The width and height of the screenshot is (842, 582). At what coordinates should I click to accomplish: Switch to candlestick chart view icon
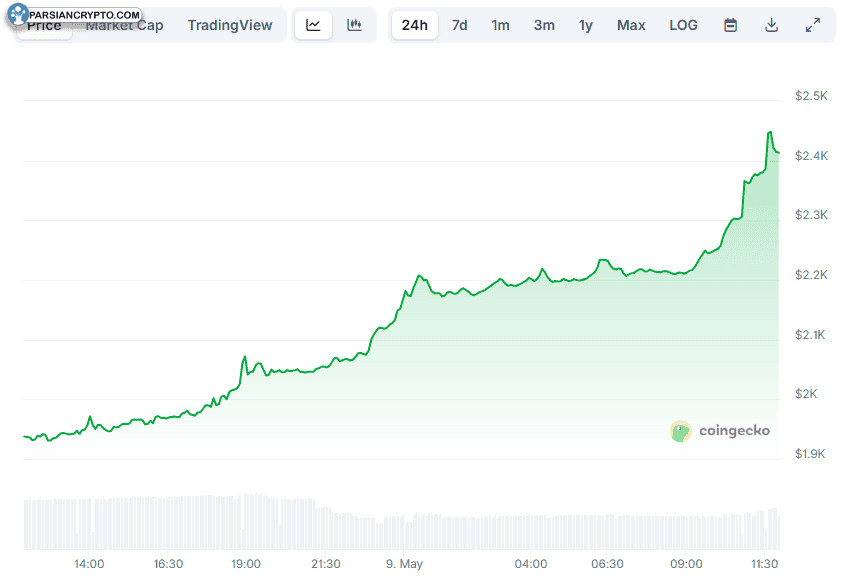354,25
